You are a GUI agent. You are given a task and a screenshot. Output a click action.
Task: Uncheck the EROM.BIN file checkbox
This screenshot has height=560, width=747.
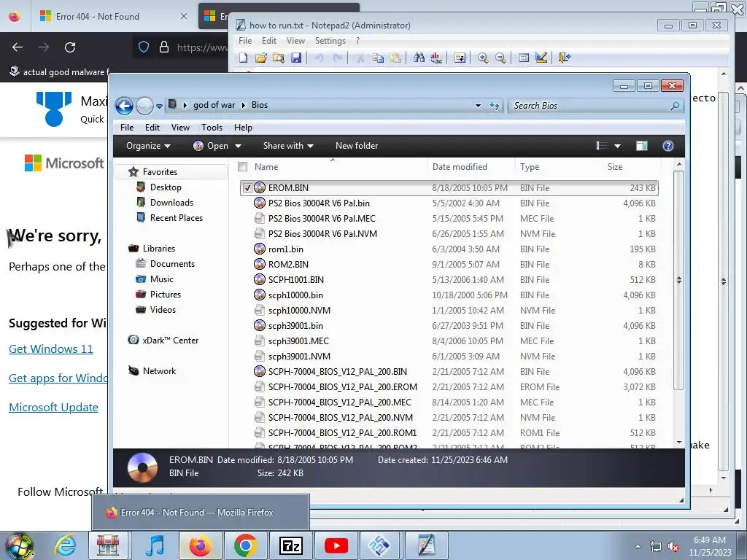point(247,187)
